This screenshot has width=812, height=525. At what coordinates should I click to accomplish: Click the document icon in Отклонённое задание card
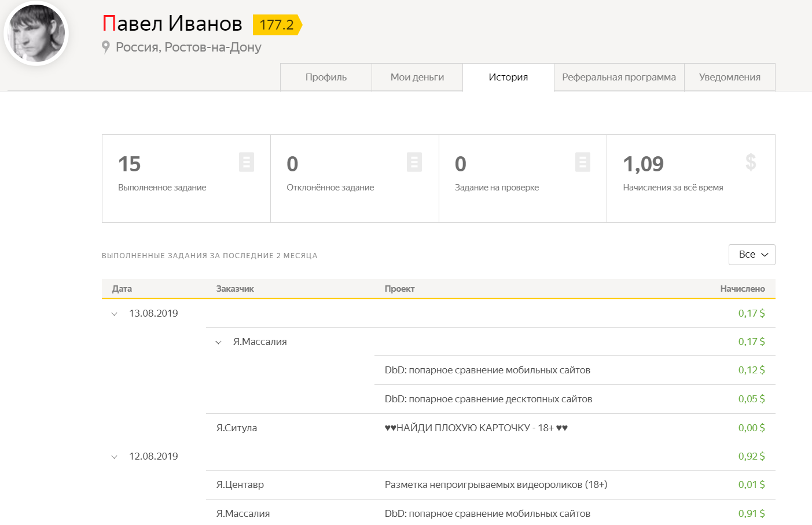click(x=414, y=162)
